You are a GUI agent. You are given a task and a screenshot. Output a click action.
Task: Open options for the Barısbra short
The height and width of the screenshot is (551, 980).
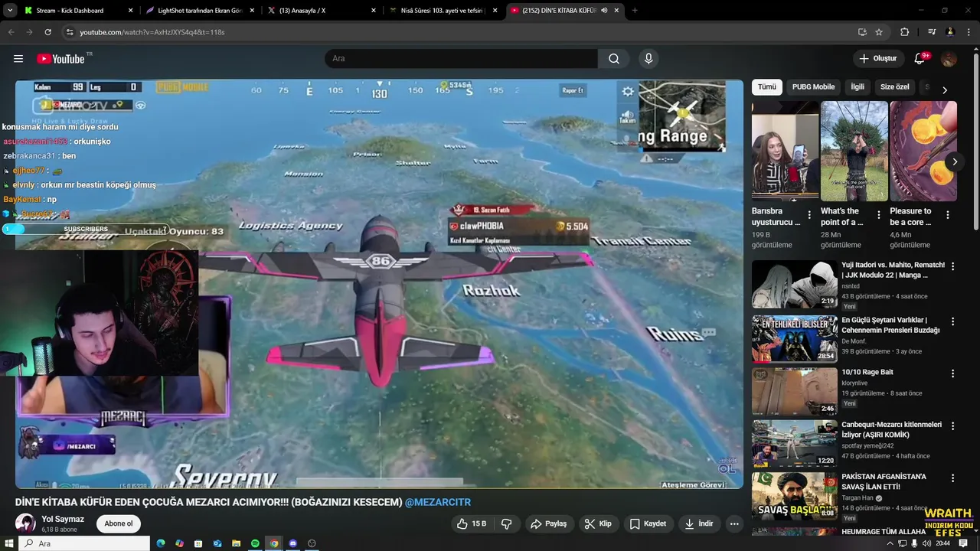coord(809,216)
